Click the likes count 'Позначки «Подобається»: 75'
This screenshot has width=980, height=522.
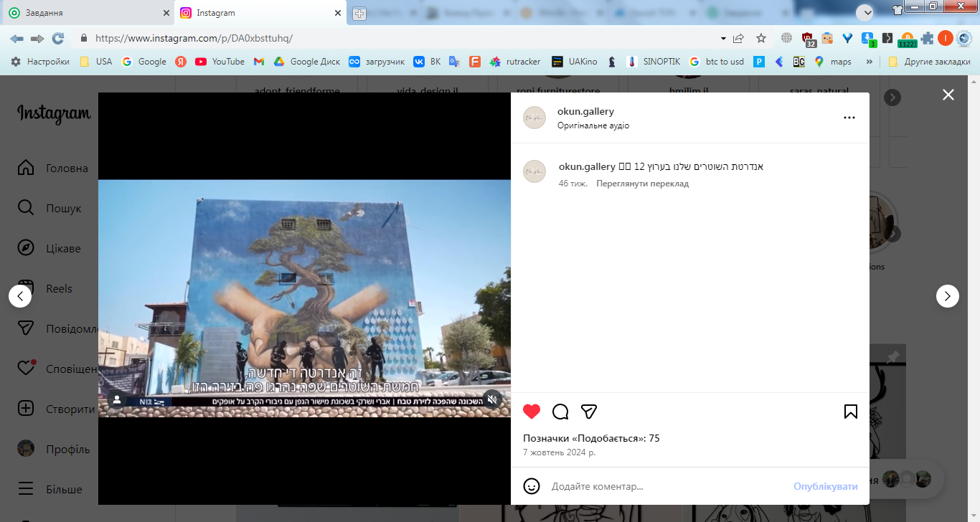point(591,438)
